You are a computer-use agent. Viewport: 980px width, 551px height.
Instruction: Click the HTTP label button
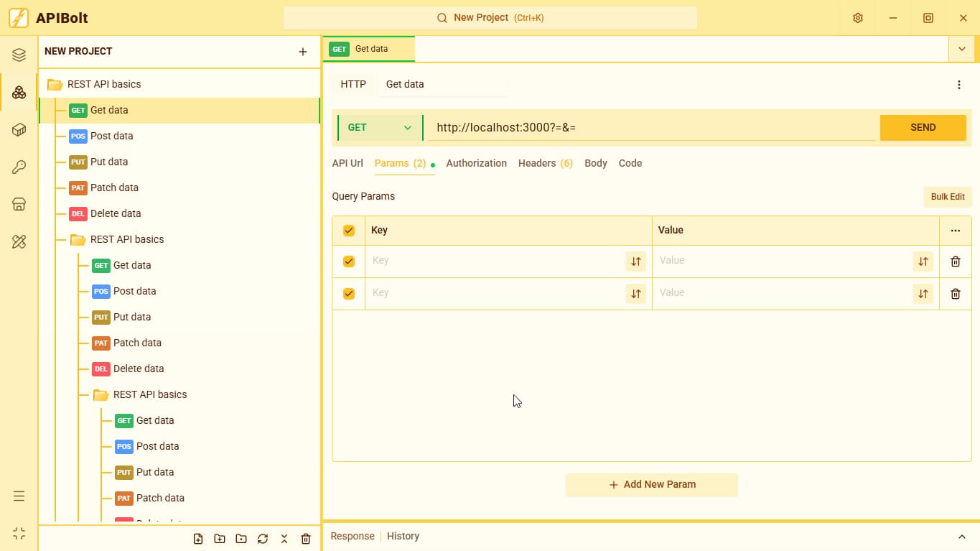[353, 84]
